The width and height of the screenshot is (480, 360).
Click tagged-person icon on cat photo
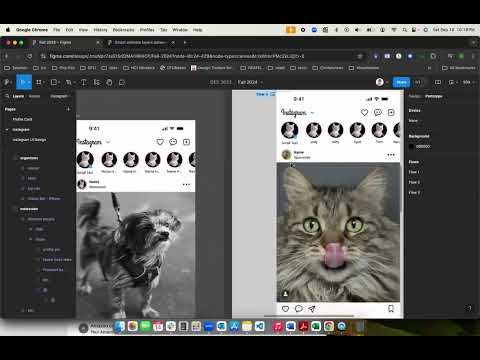coord(286,294)
